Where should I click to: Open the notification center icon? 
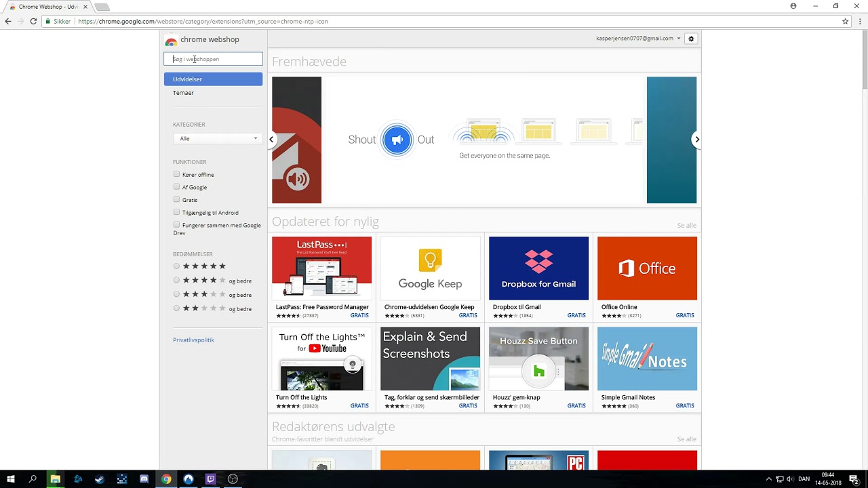[854, 479]
